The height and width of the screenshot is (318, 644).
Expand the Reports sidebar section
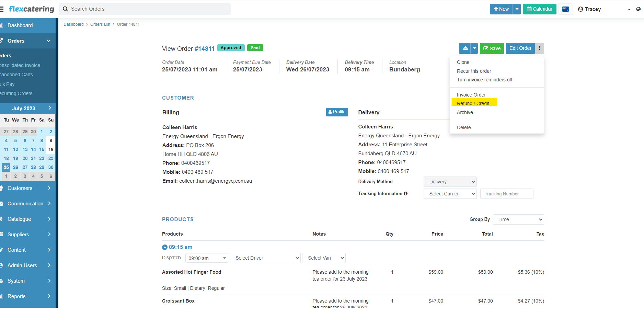(x=28, y=296)
